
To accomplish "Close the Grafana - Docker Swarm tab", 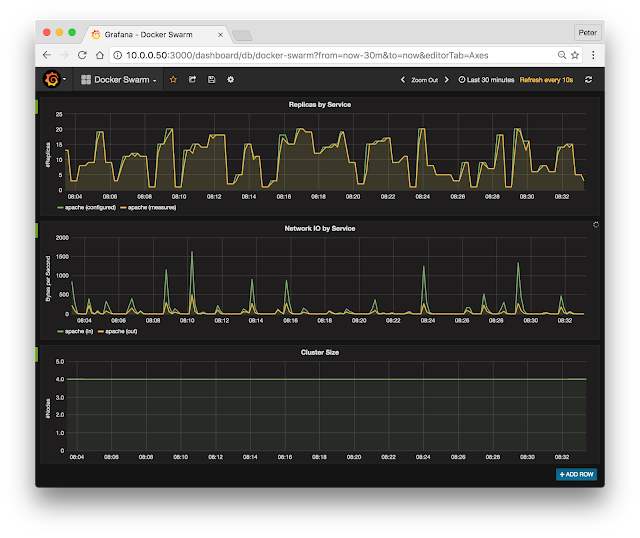I will [x=220, y=35].
